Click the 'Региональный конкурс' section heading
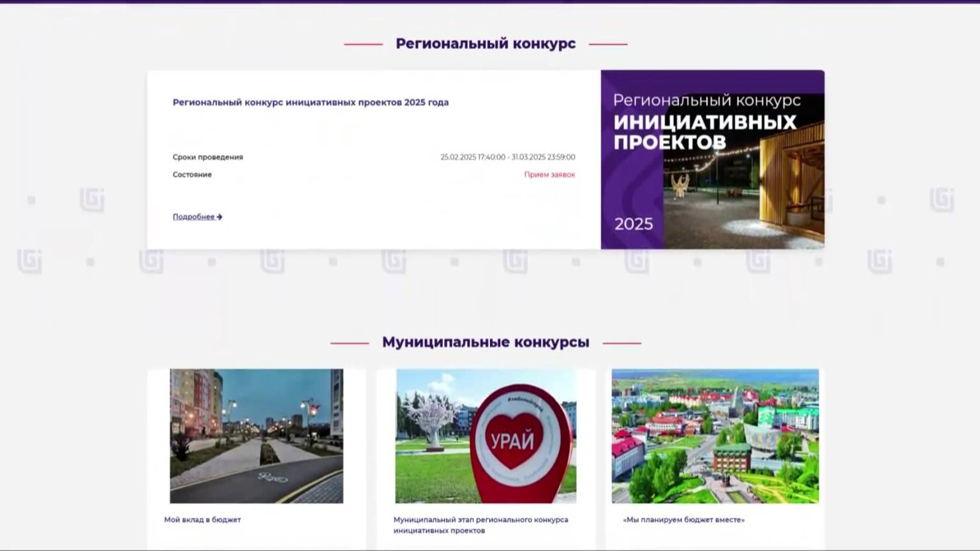 coord(486,44)
